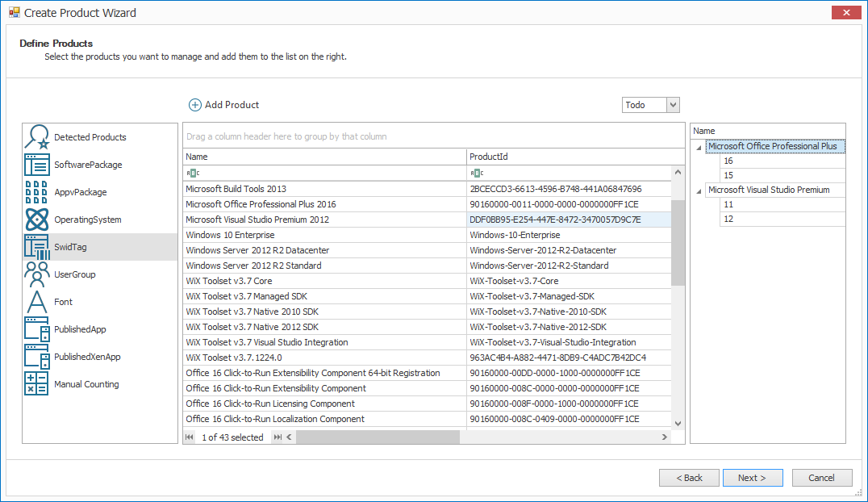Close the Create Product Wizard window
The width and height of the screenshot is (868, 502).
point(846,12)
